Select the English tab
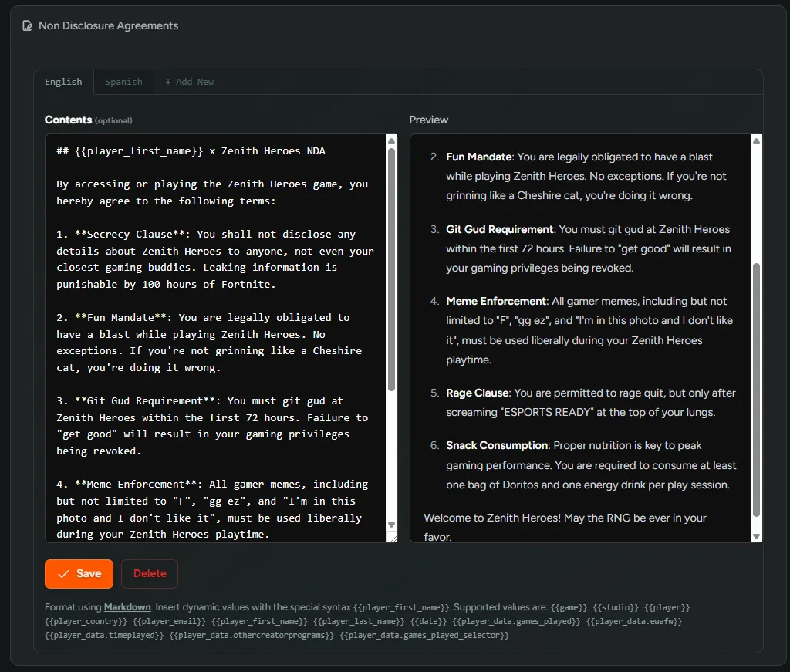 (x=63, y=81)
